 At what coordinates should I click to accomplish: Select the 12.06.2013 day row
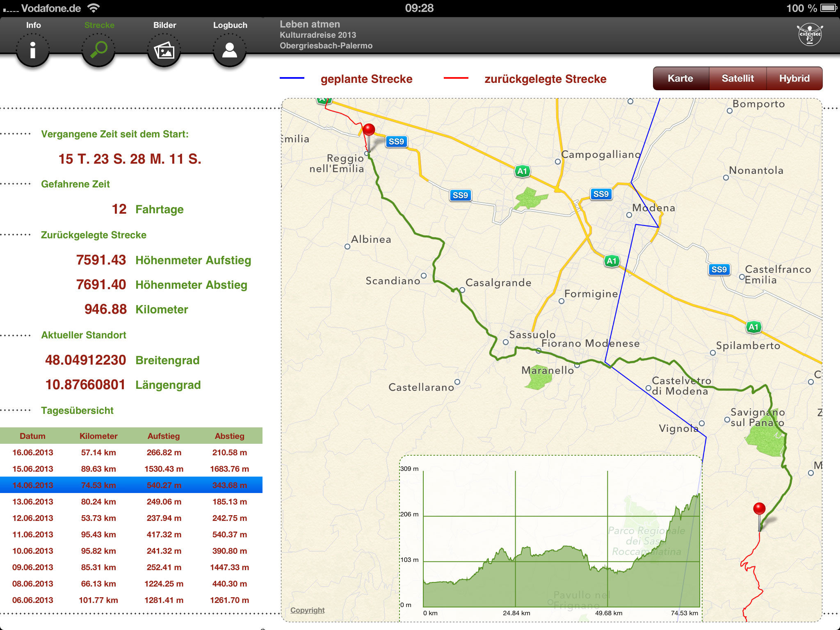131,518
